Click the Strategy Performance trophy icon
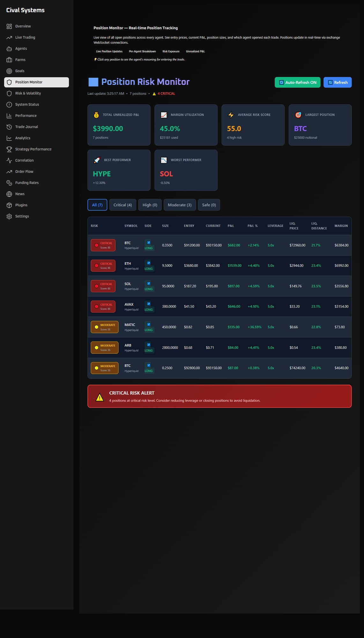 point(9,149)
